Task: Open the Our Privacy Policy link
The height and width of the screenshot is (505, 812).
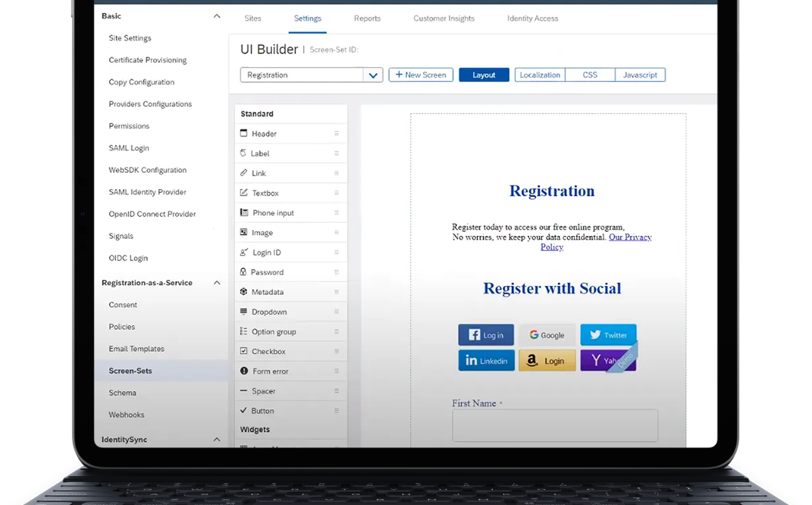Action: (630, 238)
